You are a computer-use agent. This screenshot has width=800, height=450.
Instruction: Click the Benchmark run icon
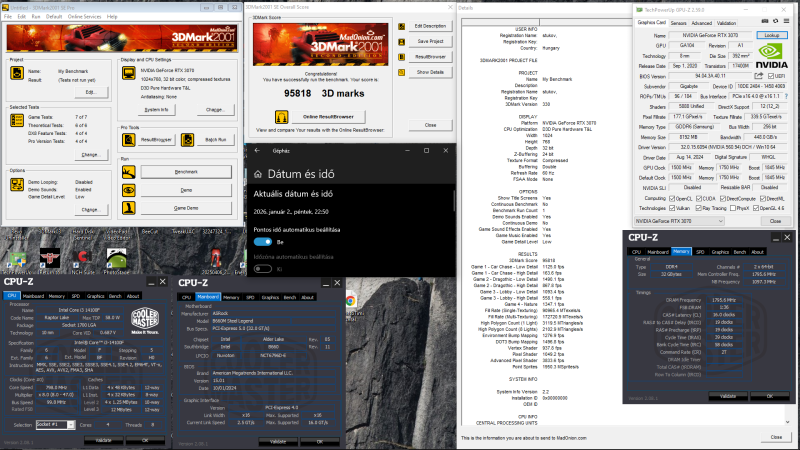[129, 172]
